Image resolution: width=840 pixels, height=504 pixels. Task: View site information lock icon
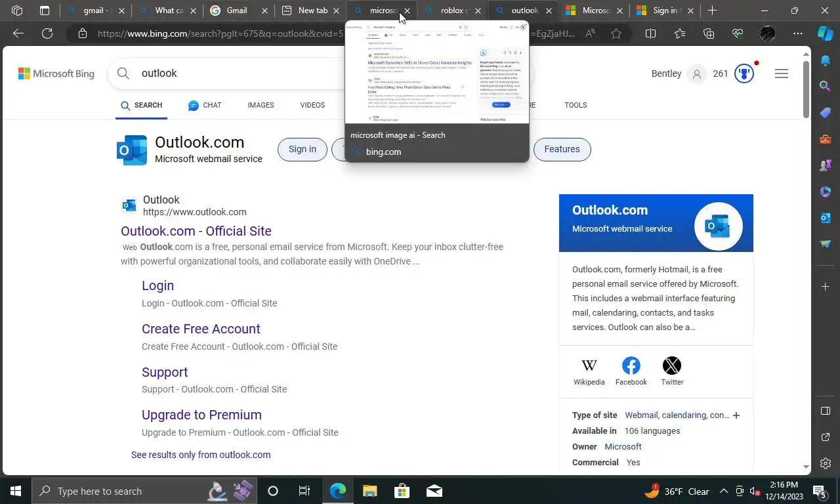83,33
